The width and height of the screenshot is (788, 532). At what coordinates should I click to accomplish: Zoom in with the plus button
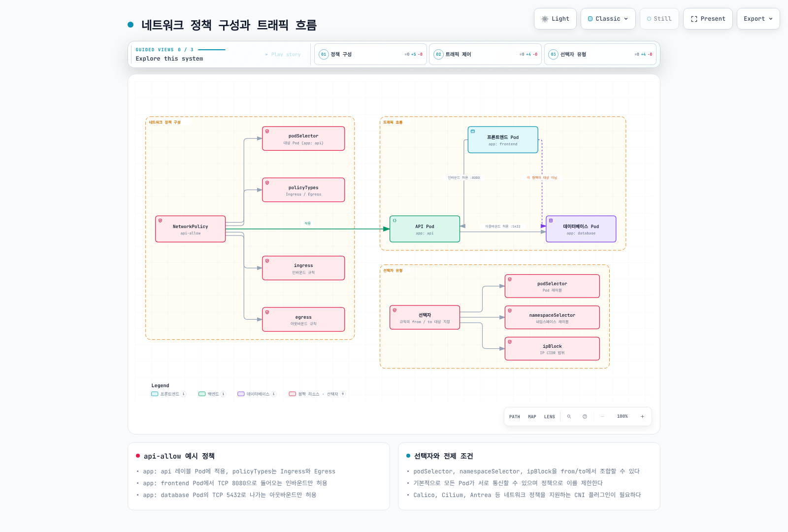(642, 417)
